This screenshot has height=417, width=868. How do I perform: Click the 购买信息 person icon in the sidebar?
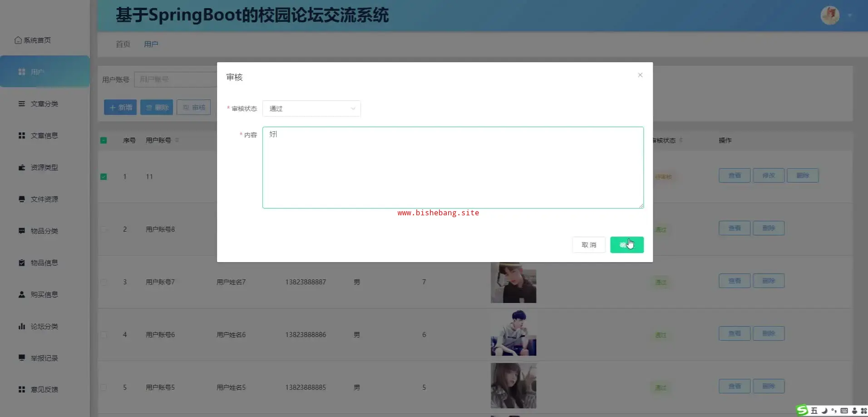pos(21,295)
